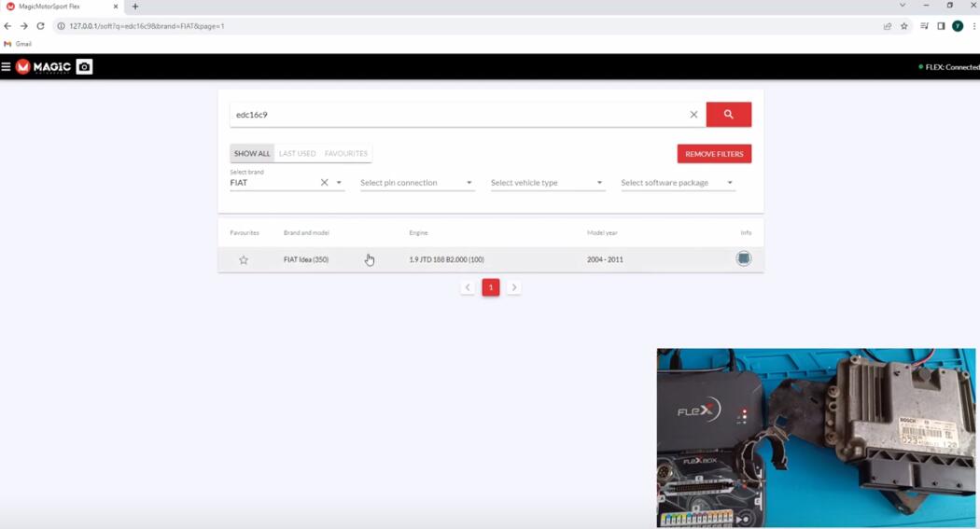
Task: Switch to the FAVOURITES tab
Action: point(345,154)
